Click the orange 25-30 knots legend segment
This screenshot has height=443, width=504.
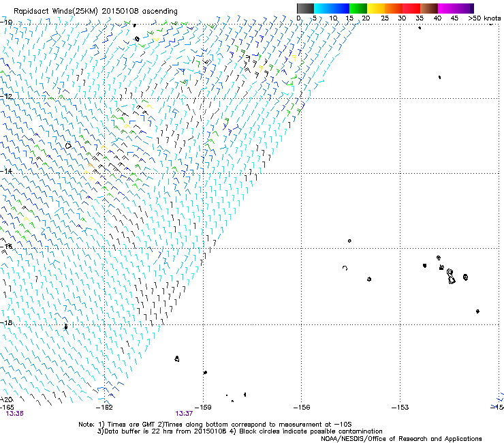(394, 8)
